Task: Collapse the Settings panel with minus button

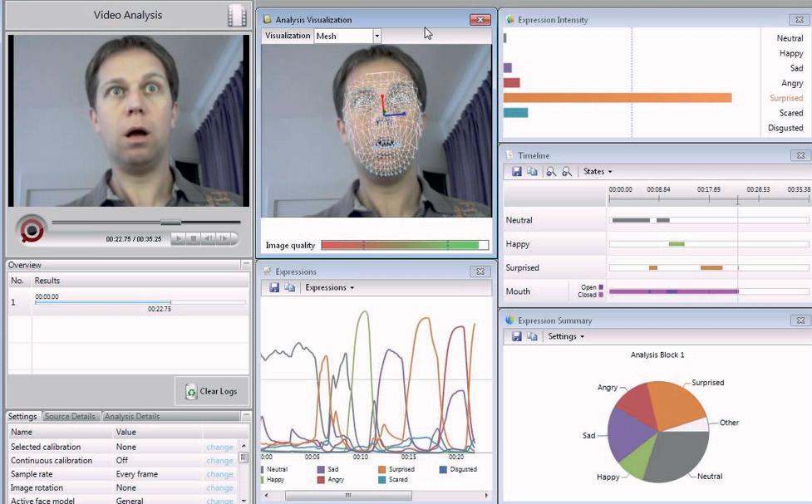Action: [x=245, y=415]
